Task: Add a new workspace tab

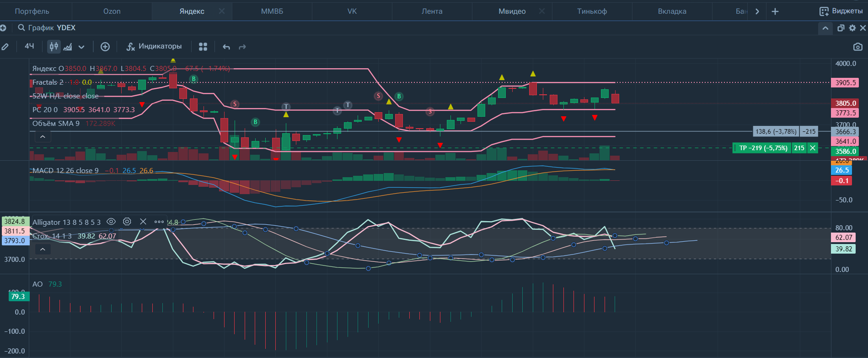Action: (775, 11)
